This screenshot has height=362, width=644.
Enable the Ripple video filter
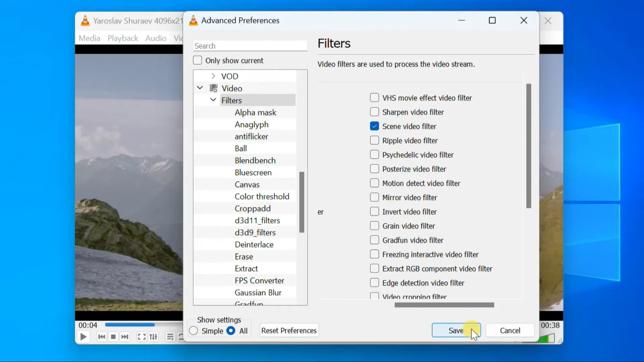[375, 140]
